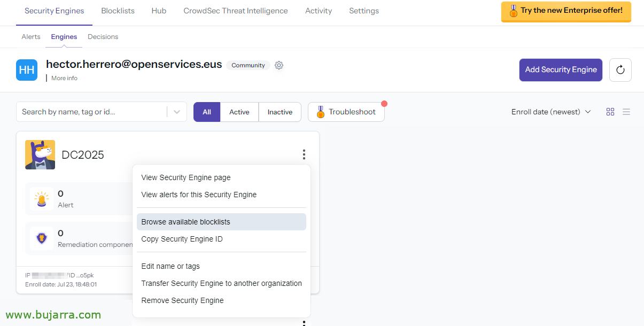Filter engines by Inactive
Screen dimensions: 644x326
[x=280, y=112]
